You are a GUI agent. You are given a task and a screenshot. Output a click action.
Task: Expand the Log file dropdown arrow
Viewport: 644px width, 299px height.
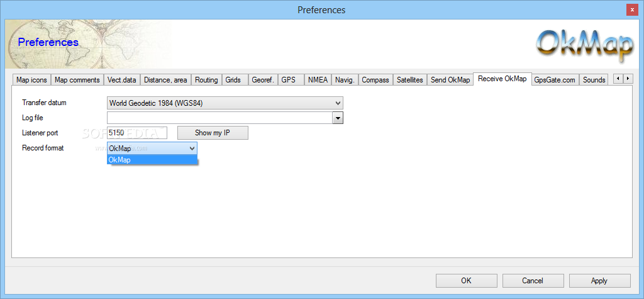point(338,118)
